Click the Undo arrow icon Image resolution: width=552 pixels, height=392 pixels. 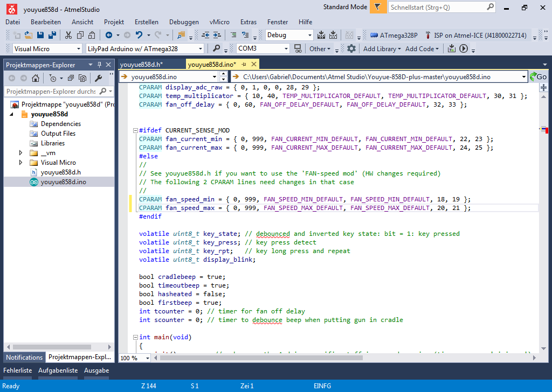pyautogui.click(x=139, y=35)
